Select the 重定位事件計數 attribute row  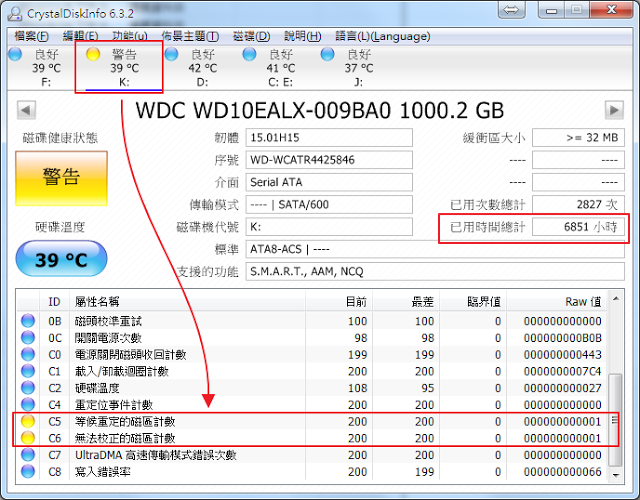point(312,405)
